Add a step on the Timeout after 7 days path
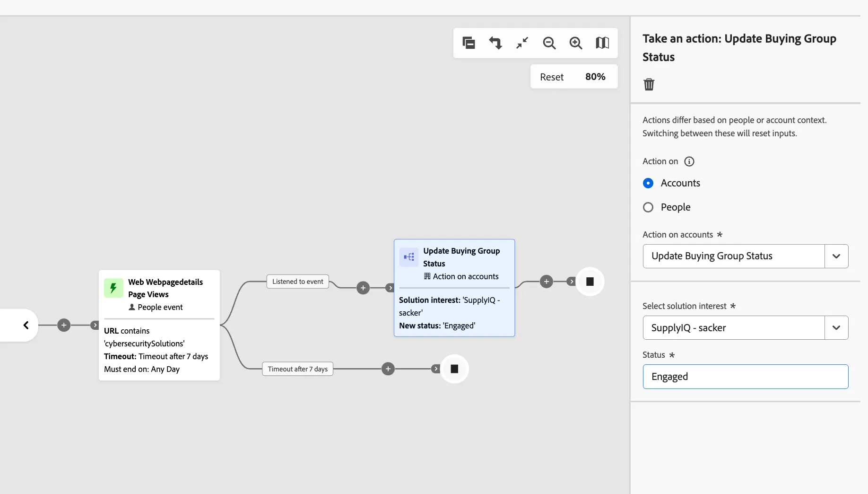This screenshot has width=868, height=494. click(x=388, y=369)
